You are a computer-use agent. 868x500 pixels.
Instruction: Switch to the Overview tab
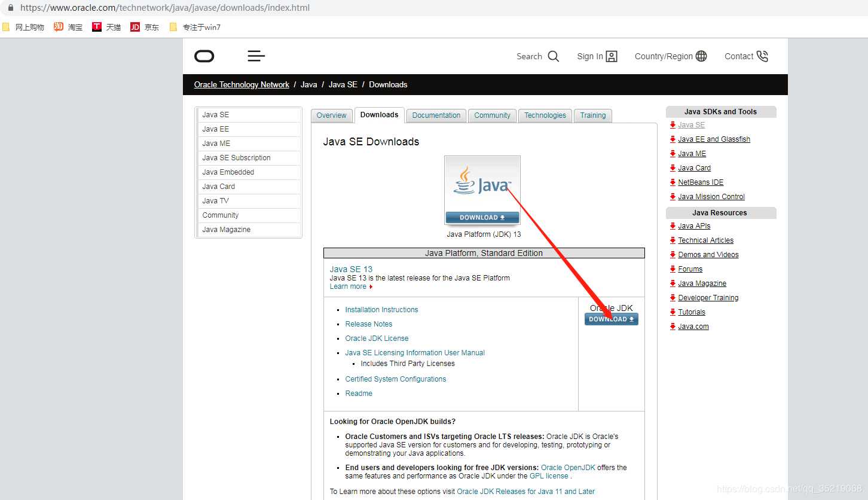(331, 115)
